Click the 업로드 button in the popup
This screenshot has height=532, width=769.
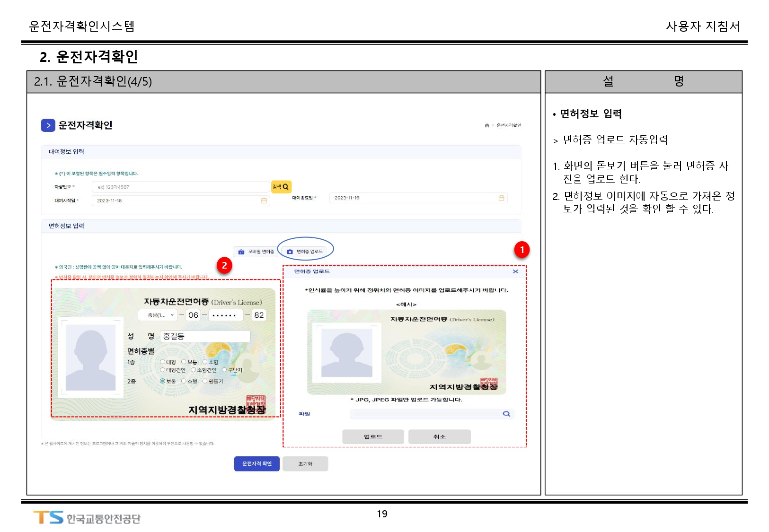(x=373, y=436)
